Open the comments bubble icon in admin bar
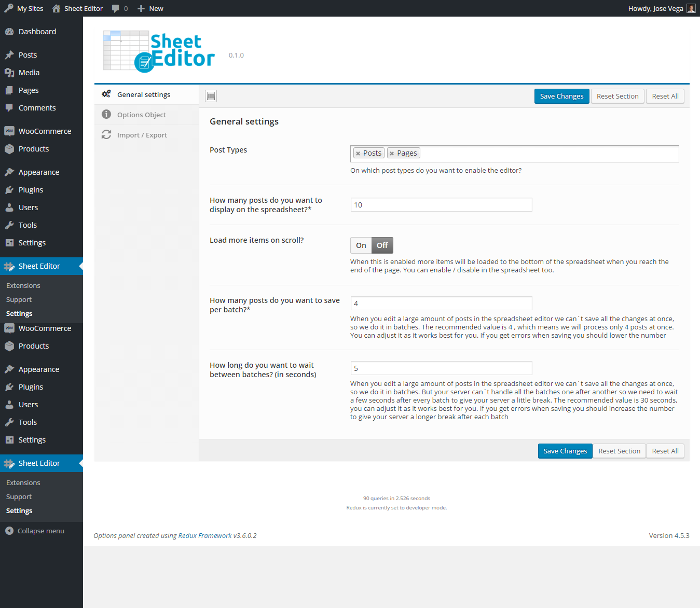 116,8
